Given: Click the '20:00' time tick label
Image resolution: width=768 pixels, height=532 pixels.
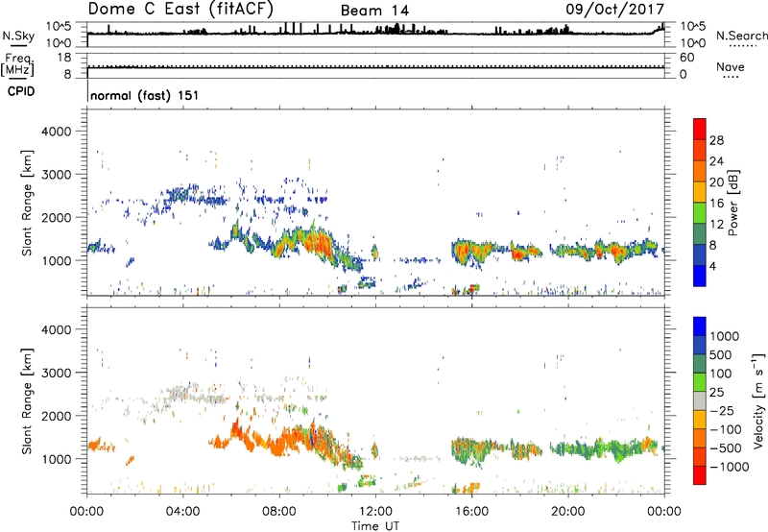Looking at the screenshot, I should (567, 512).
